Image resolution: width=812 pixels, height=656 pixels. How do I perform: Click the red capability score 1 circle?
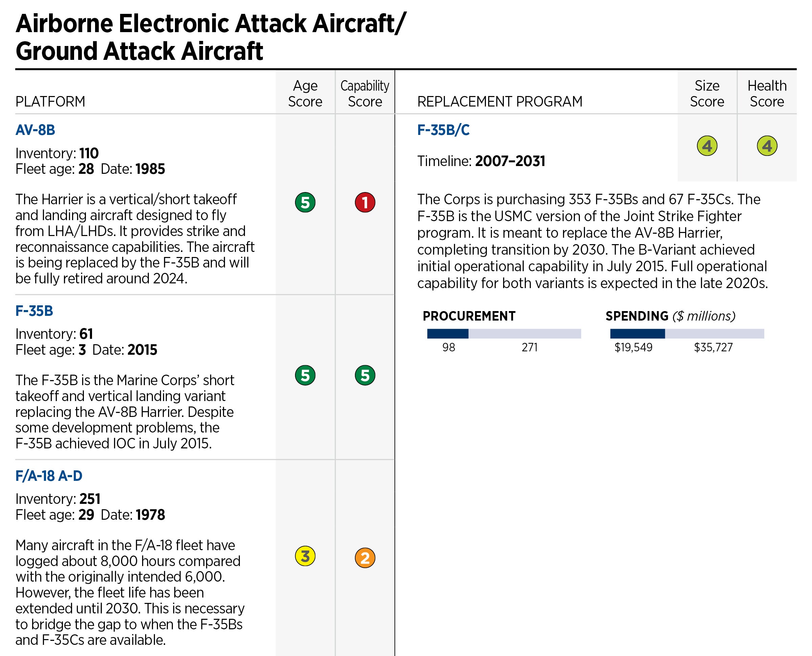click(x=365, y=203)
